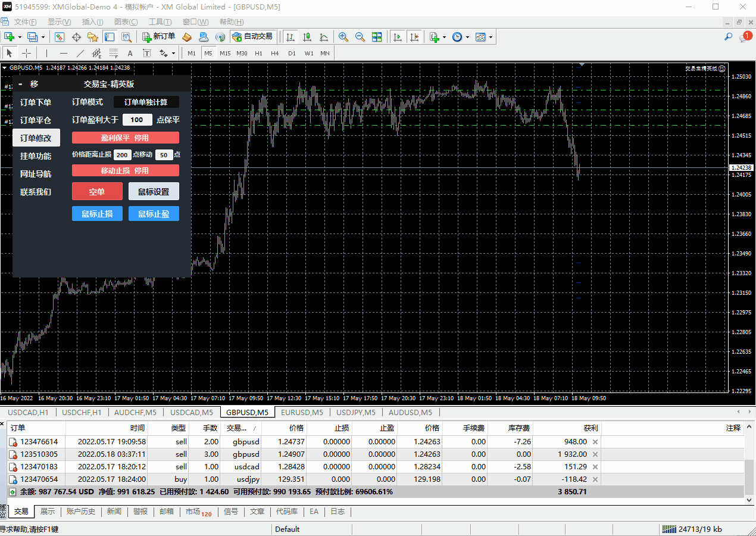Viewport: 756px width, 536px height.
Task: Click the zoom out magnifier icon
Action: [x=360, y=37]
